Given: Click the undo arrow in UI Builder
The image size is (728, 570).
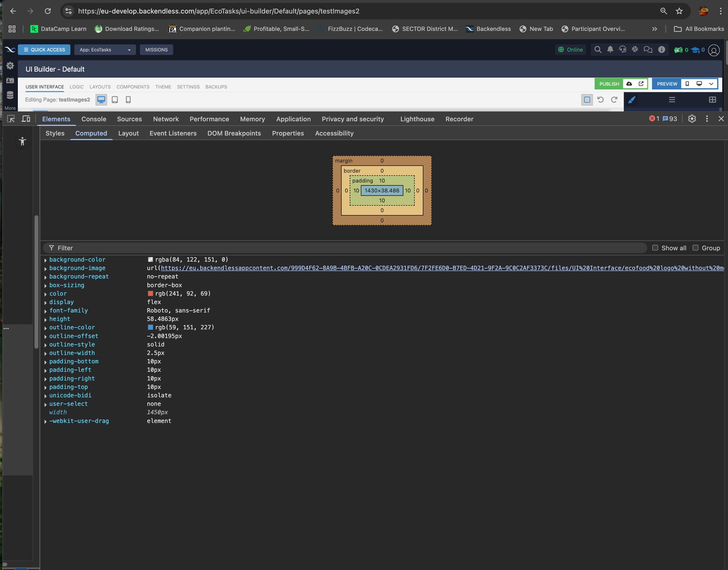Looking at the screenshot, I should [x=601, y=100].
